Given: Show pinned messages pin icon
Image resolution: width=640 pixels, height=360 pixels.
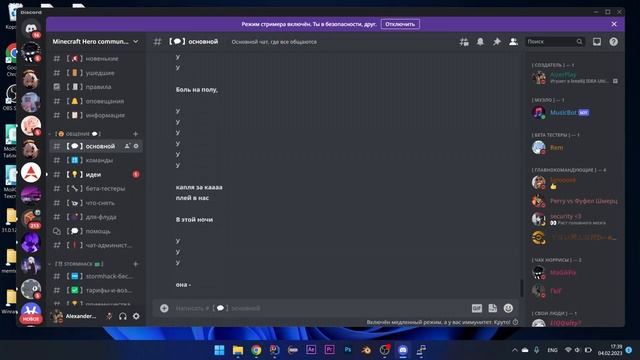Looking at the screenshot, I should click(x=497, y=42).
